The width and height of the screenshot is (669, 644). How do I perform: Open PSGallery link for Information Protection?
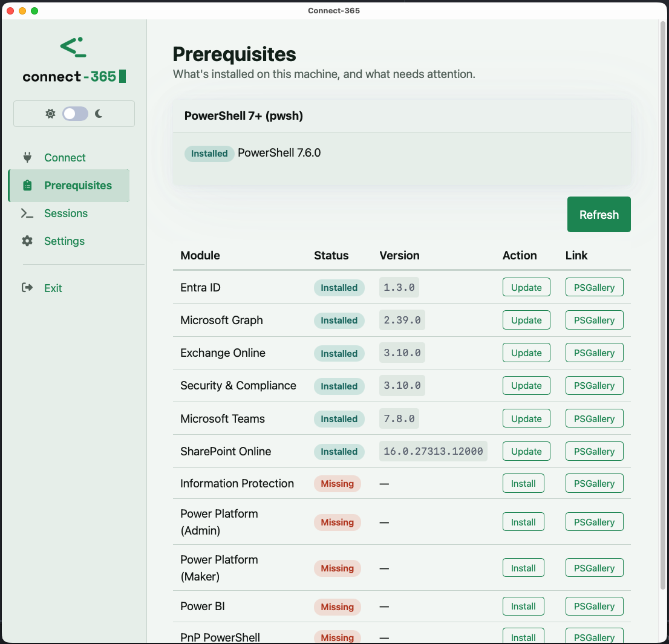(x=594, y=484)
